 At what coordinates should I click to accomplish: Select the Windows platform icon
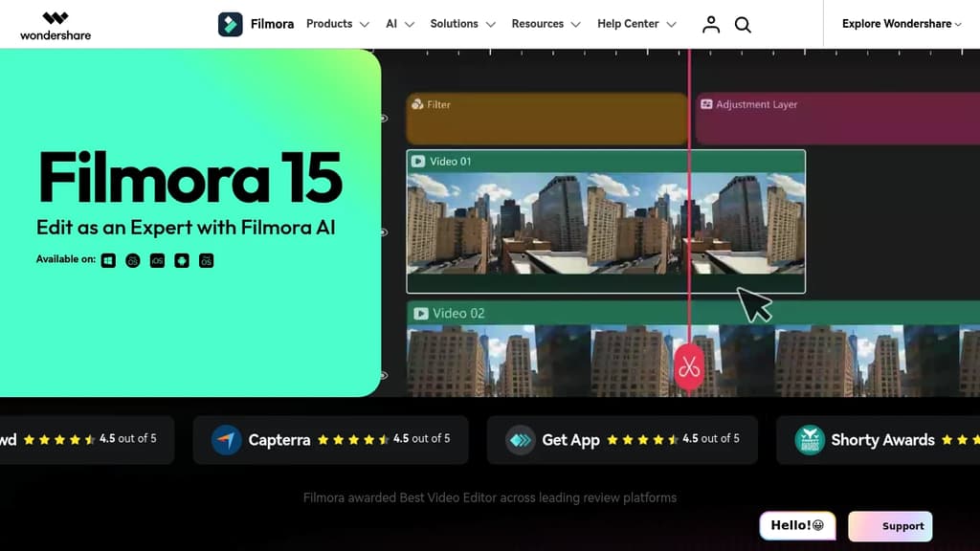108,260
